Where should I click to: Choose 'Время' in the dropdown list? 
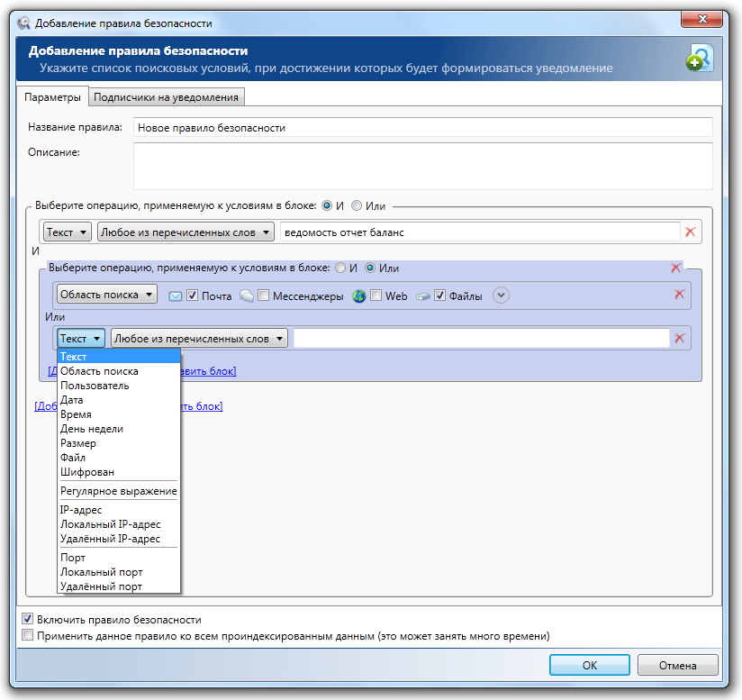[119, 414]
